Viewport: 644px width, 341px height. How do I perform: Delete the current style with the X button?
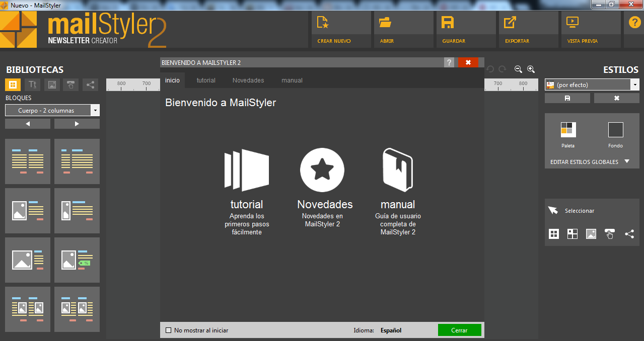click(x=617, y=98)
